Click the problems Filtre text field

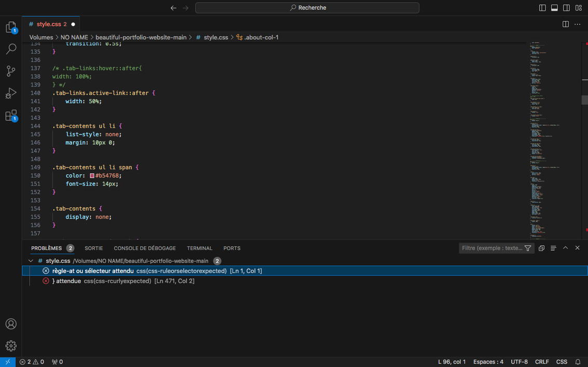[491, 248]
